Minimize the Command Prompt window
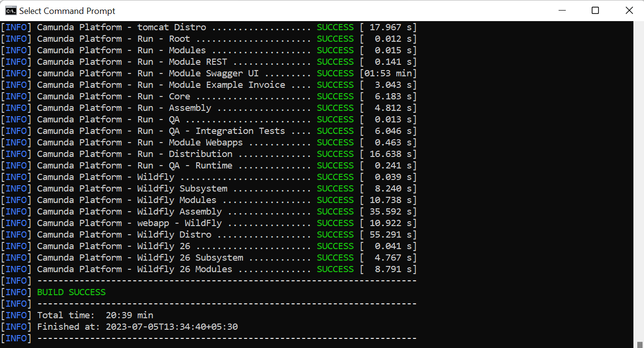The image size is (644, 348). (561, 11)
